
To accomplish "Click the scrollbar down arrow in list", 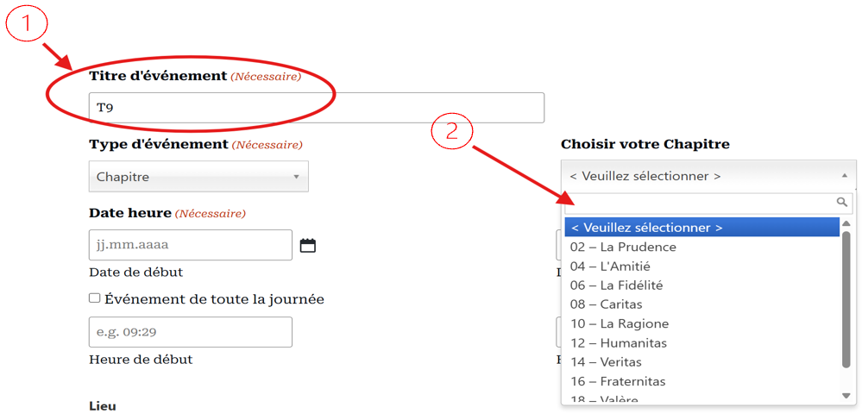I will tap(846, 396).
